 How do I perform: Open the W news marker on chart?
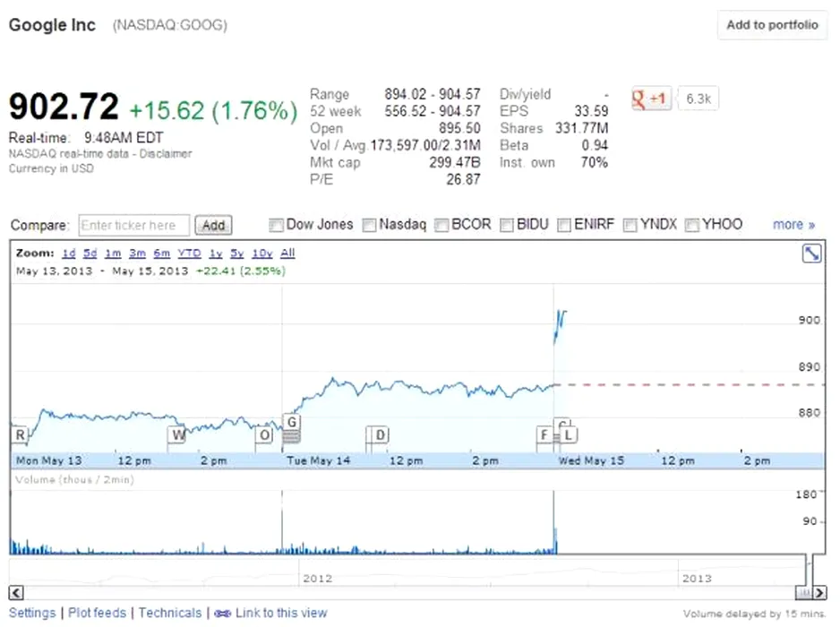pos(177,435)
